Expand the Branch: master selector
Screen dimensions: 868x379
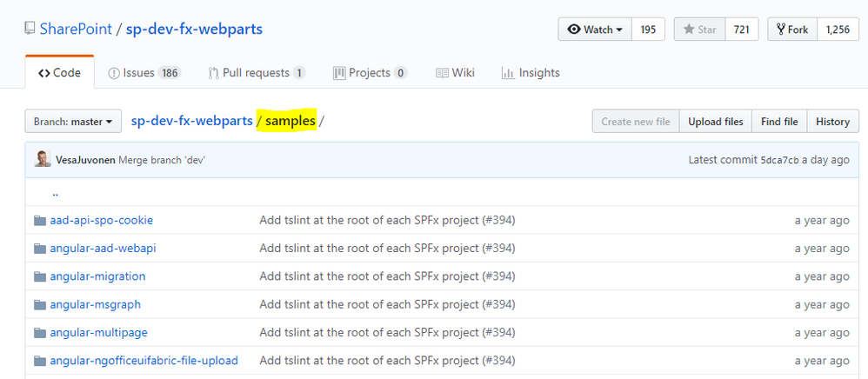73,122
